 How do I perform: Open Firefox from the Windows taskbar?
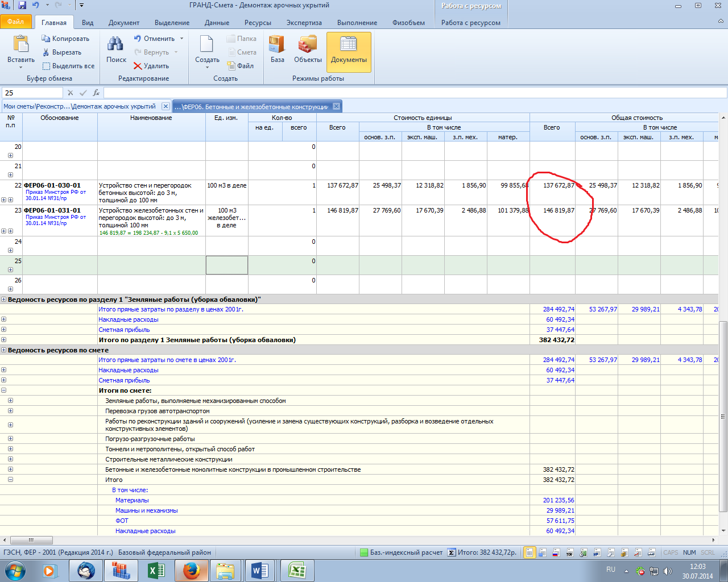click(191, 570)
